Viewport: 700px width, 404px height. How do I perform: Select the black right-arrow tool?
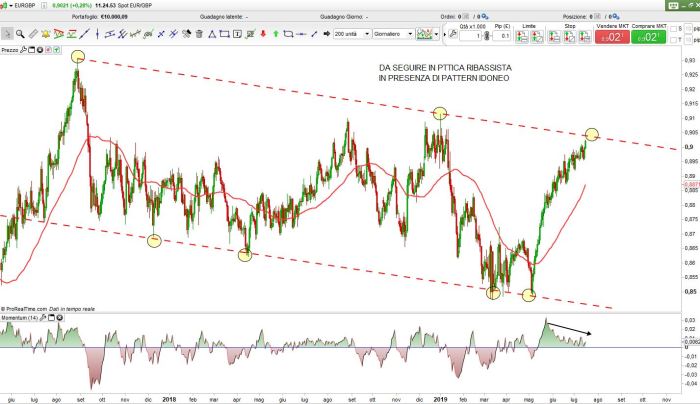327,33
